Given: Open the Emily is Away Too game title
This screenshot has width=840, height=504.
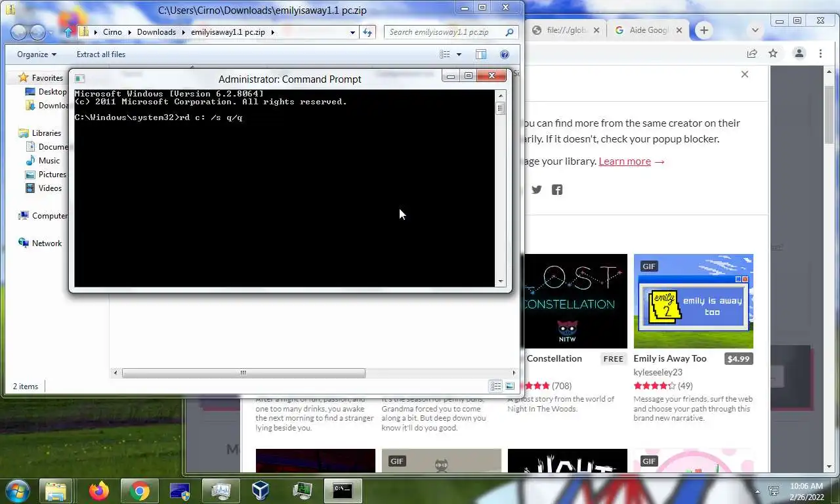Looking at the screenshot, I should (x=670, y=358).
